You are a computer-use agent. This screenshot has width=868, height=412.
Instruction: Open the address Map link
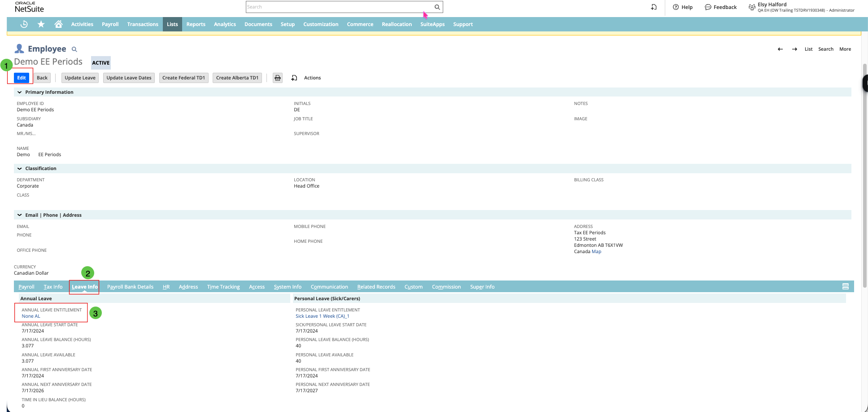(x=597, y=252)
